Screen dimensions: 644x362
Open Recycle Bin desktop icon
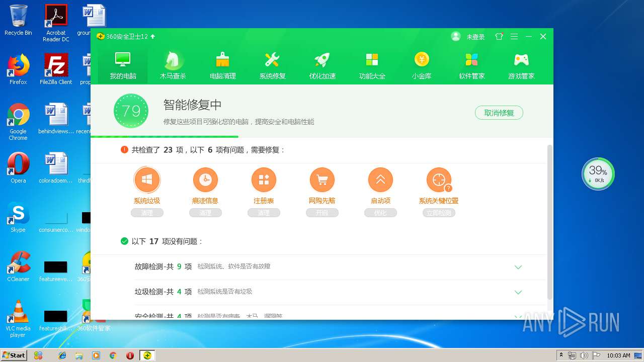click(x=18, y=20)
